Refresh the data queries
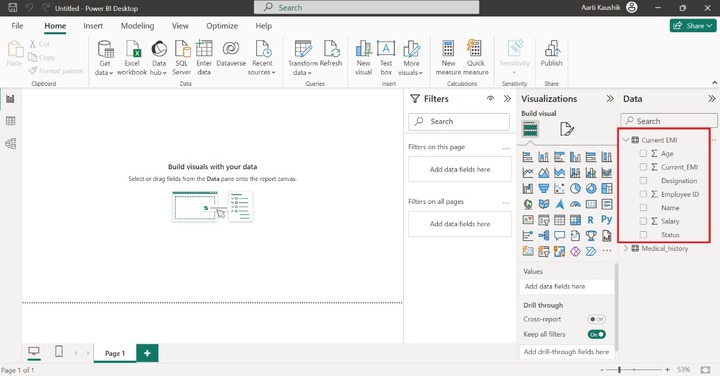 (x=331, y=54)
